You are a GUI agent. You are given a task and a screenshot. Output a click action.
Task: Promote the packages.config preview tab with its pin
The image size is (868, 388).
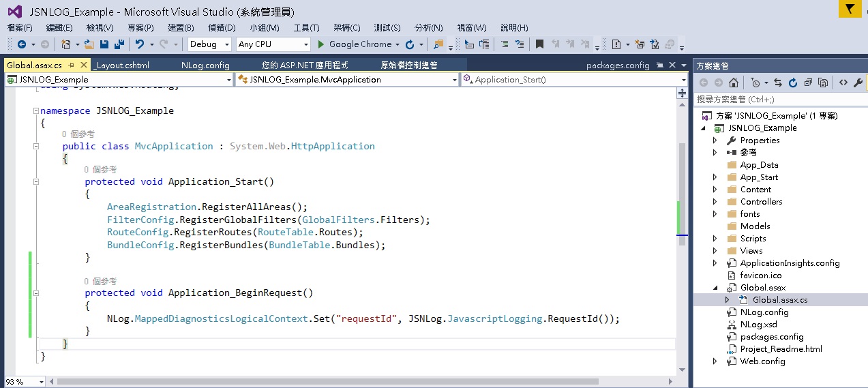click(660, 65)
